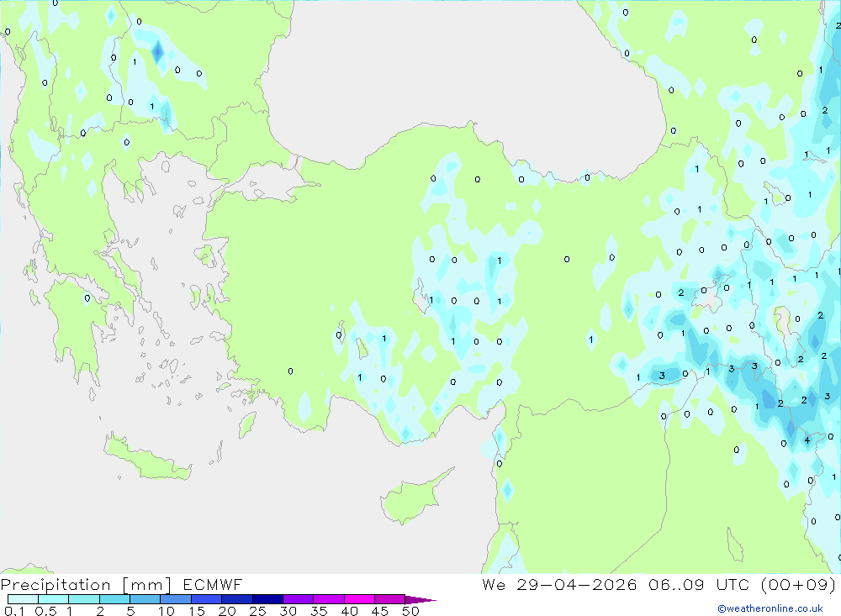Click the "29-04-2026" date text
Image resolution: width=841 pixels, height=616 pixels.
(x=577, y=584)
